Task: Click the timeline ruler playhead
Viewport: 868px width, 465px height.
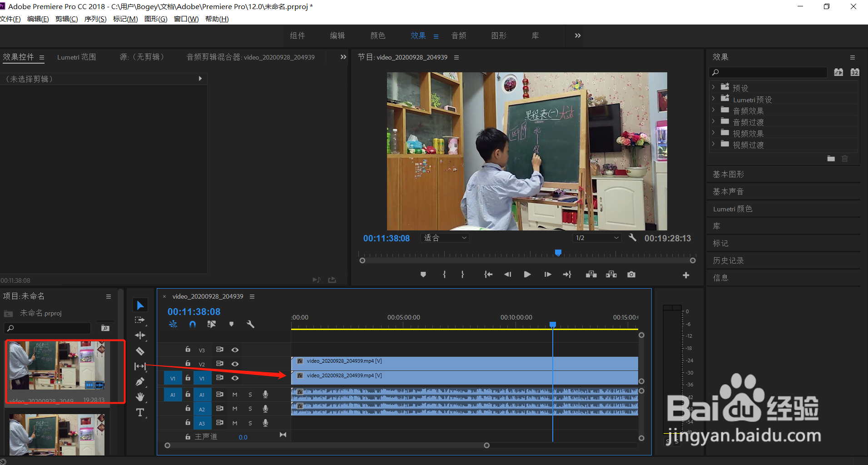Action: pyautogui.click(x=553, y=325)
